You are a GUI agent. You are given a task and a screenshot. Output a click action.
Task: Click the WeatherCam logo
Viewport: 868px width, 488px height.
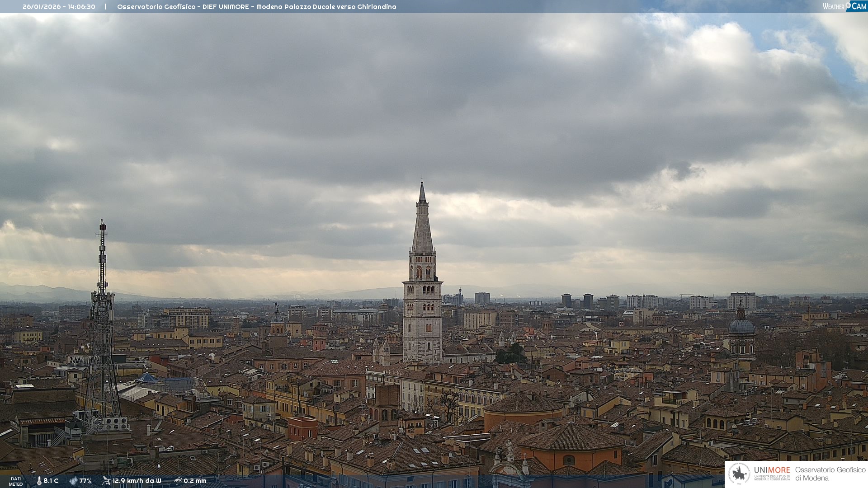point(844,6)
